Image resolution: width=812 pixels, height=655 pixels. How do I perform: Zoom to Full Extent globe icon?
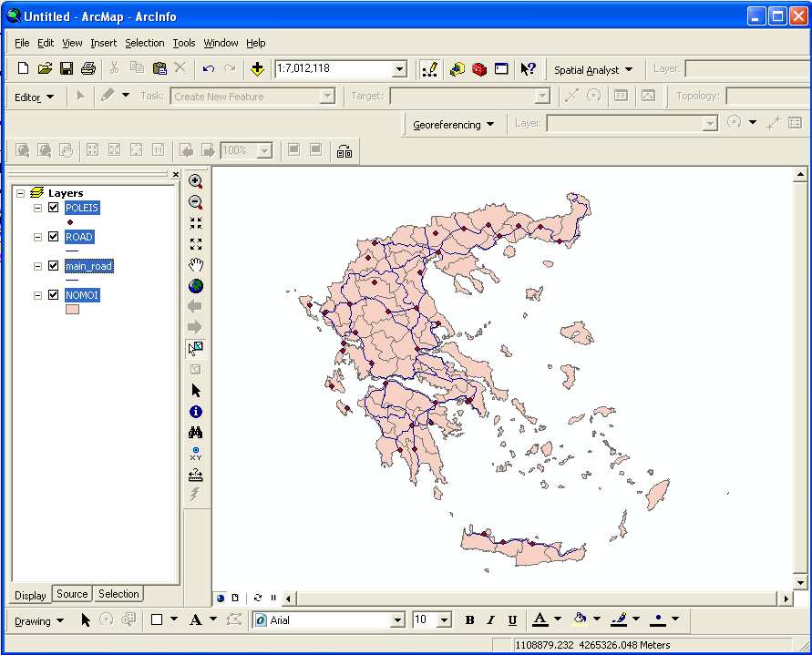pos(196,286)
